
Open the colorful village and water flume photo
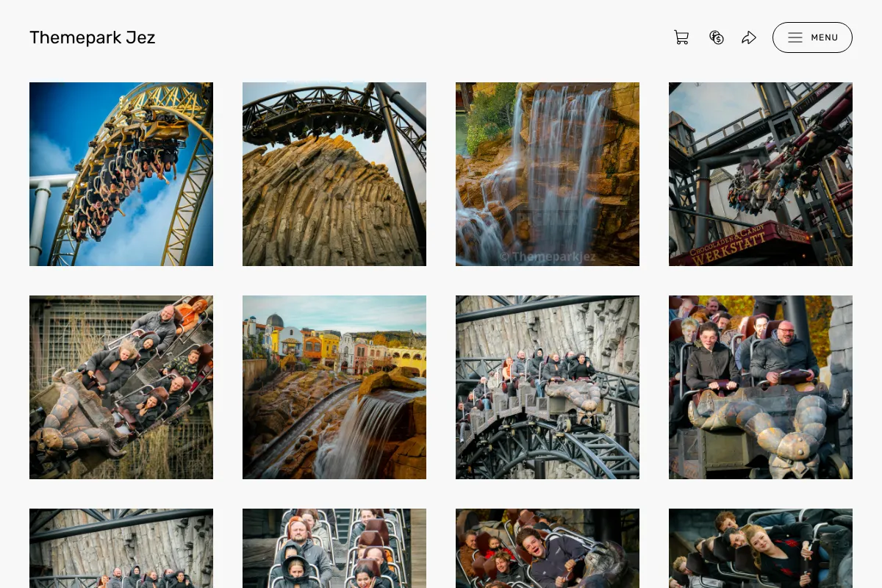click(334, 387)
